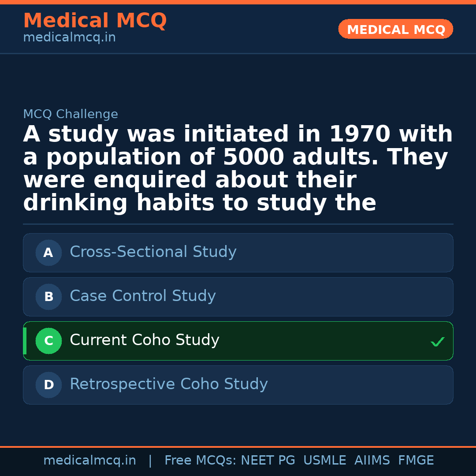Choose the Case Control Study option
Screen dimensions: 476x476
143,296
